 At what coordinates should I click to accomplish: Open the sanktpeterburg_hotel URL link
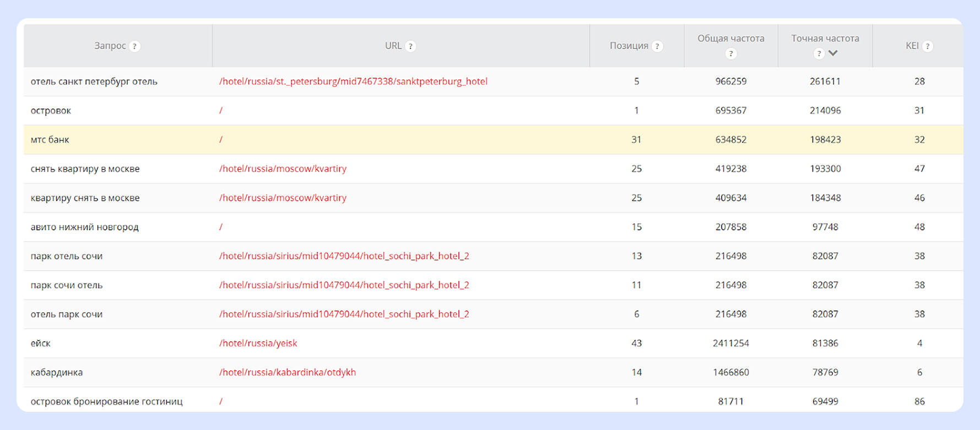coord(353,82)
